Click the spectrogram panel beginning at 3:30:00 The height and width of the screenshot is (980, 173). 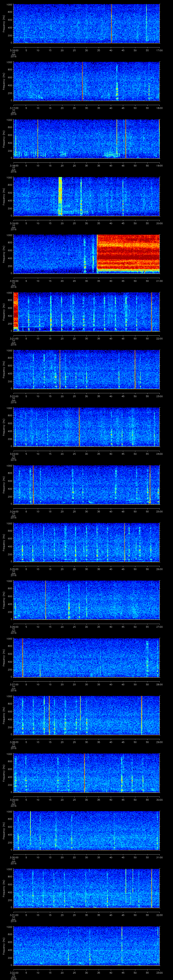(87, 831)
